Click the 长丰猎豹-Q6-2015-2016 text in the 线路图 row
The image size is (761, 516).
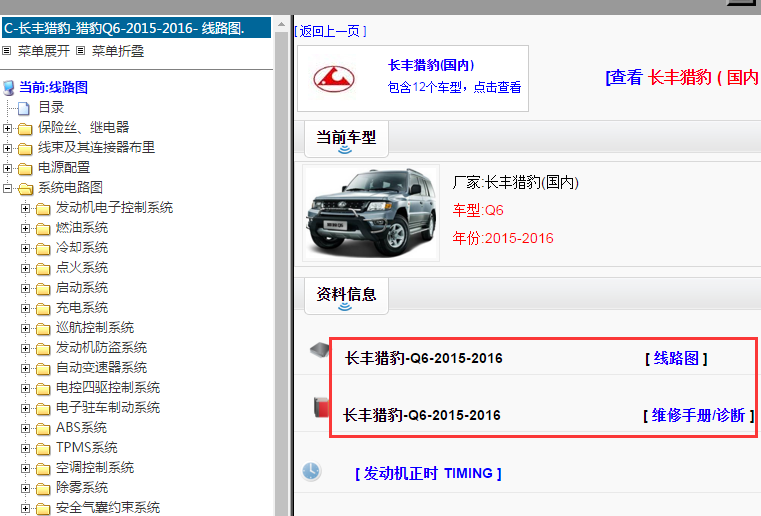424,359
